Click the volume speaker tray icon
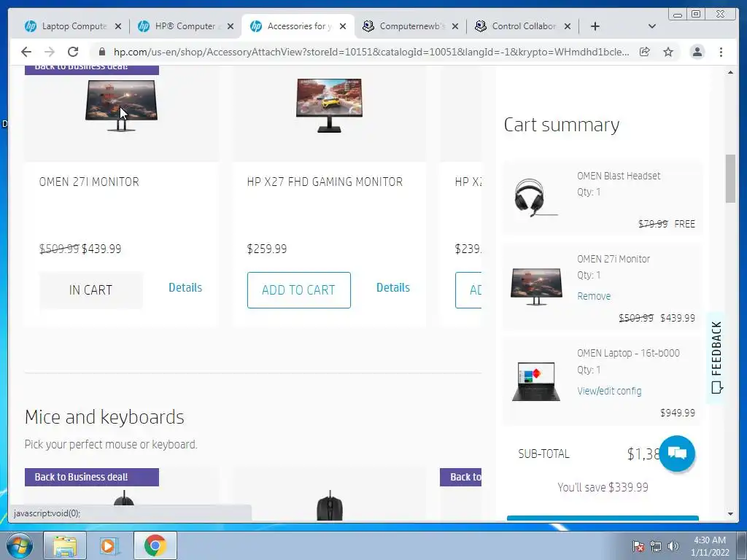This screenshot has height=560, width=747. point(673,546)
